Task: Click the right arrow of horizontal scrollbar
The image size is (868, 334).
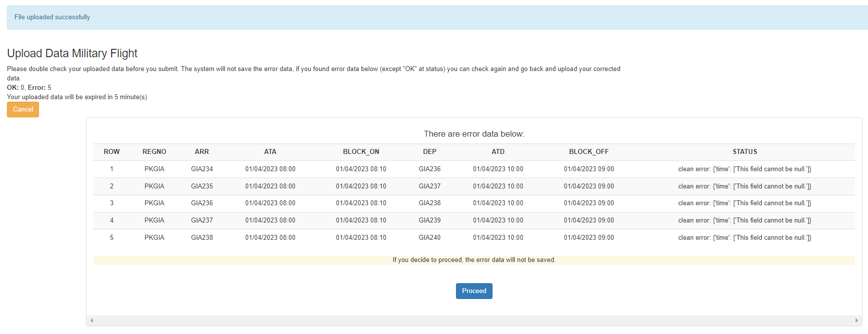Action: [x=857, y=321]
